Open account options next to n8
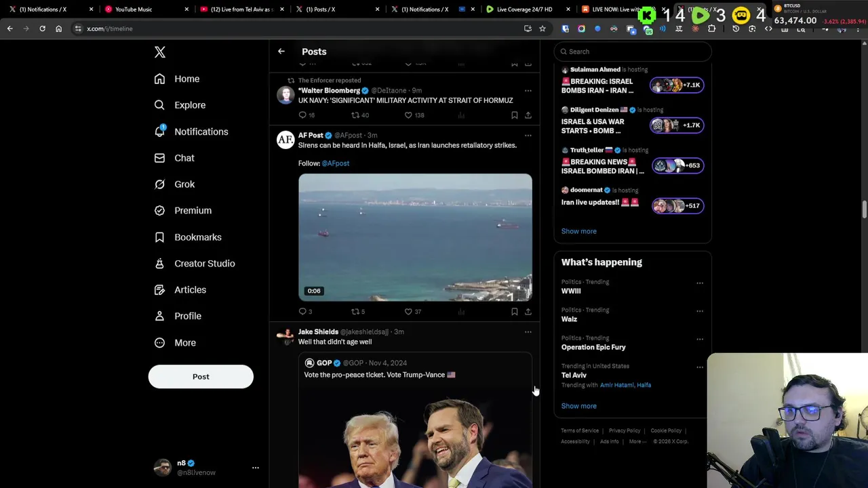 256,468
